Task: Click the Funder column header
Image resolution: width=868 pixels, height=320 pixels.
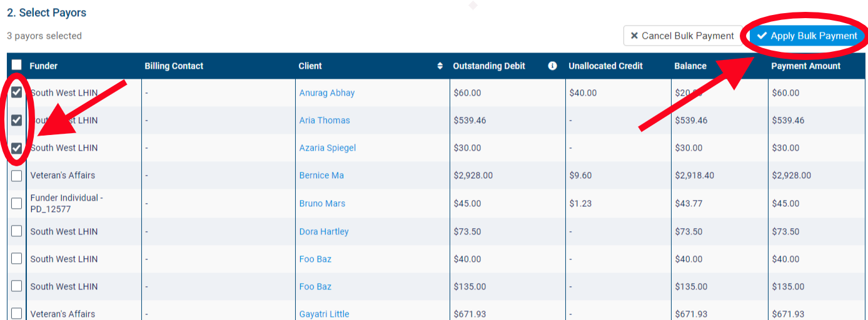Action: [x=43, y=66]
